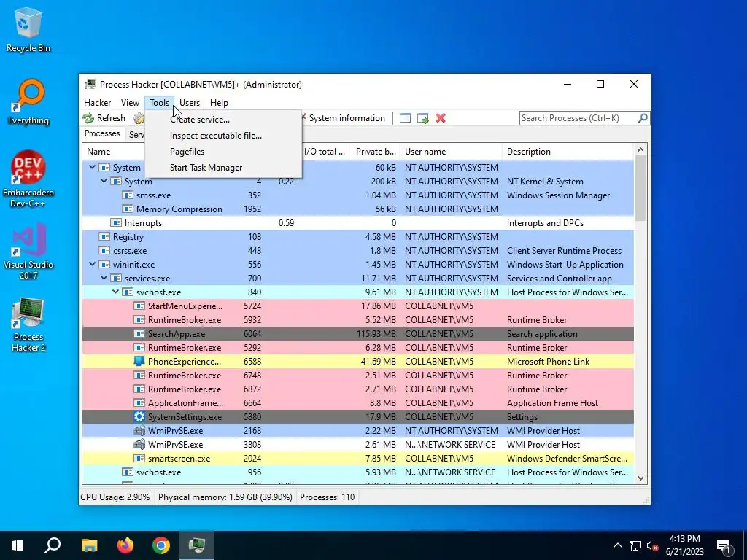Open the View menu

coord(130,102)
